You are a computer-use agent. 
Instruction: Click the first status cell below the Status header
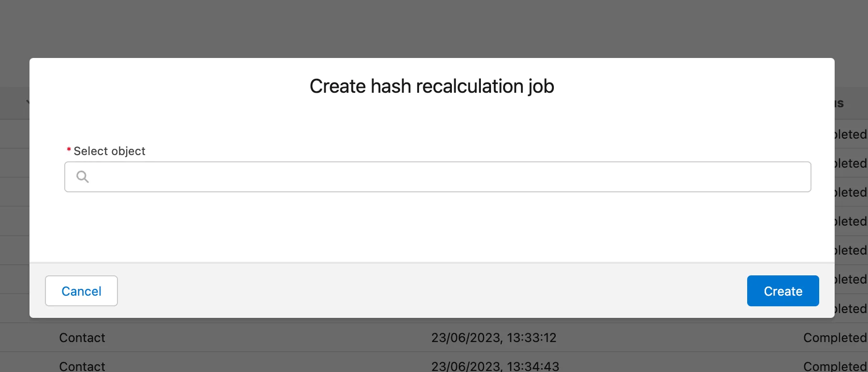coord(851,134)
